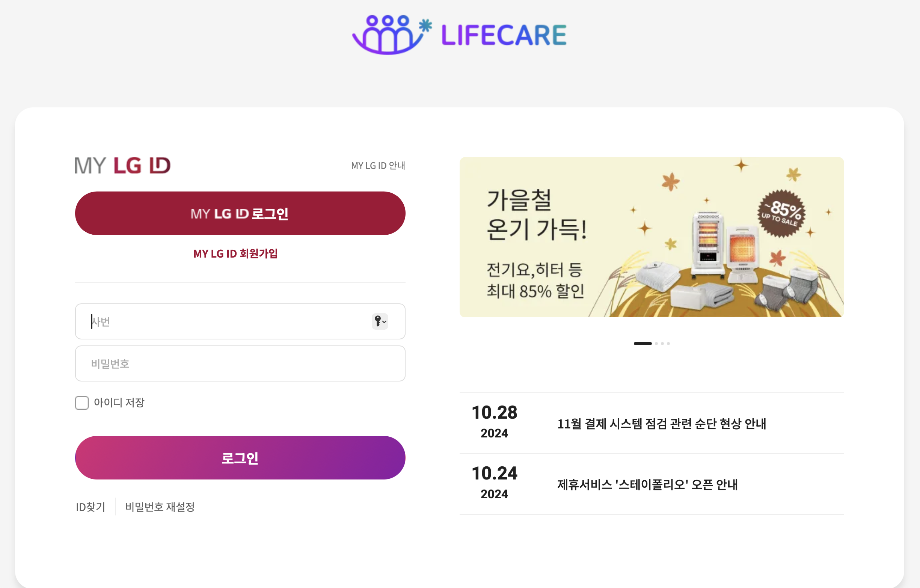920x588 pixels.
Task: Open the ID찾기 link
Action: (x=90, y=507)
